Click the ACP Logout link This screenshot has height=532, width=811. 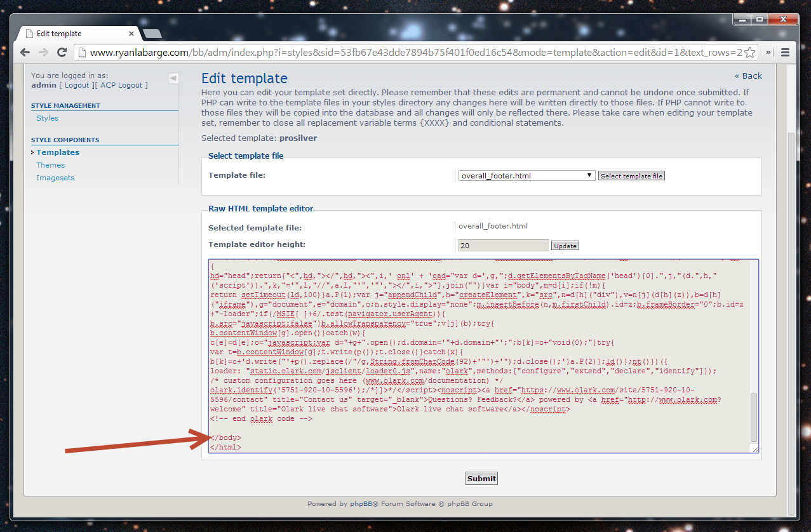[121, 85]
